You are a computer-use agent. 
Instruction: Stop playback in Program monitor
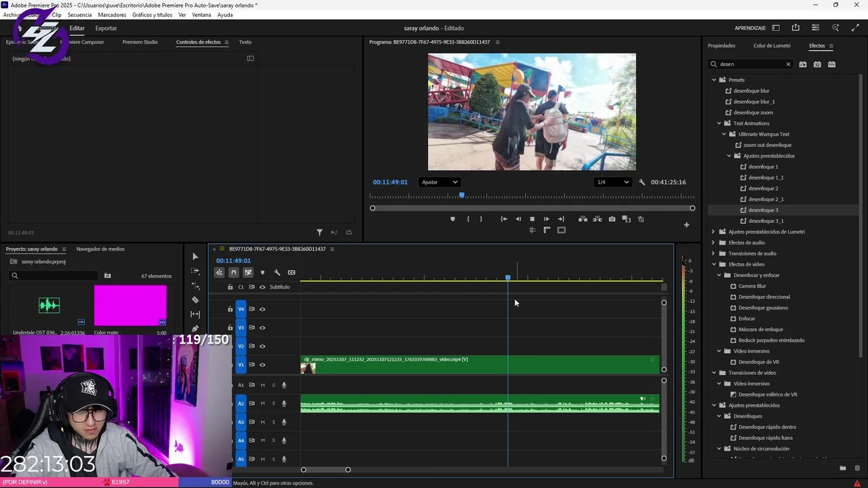click(532, 219)
